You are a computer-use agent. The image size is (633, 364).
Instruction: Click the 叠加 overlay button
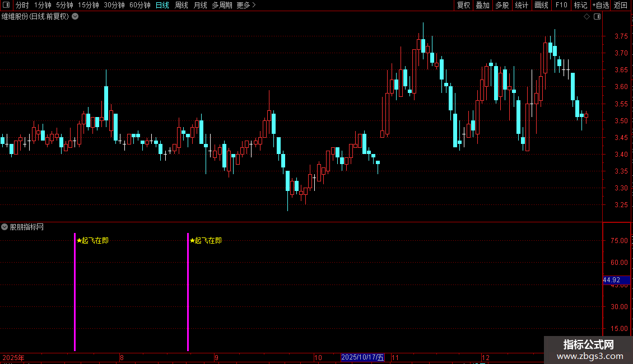(483, 5)
